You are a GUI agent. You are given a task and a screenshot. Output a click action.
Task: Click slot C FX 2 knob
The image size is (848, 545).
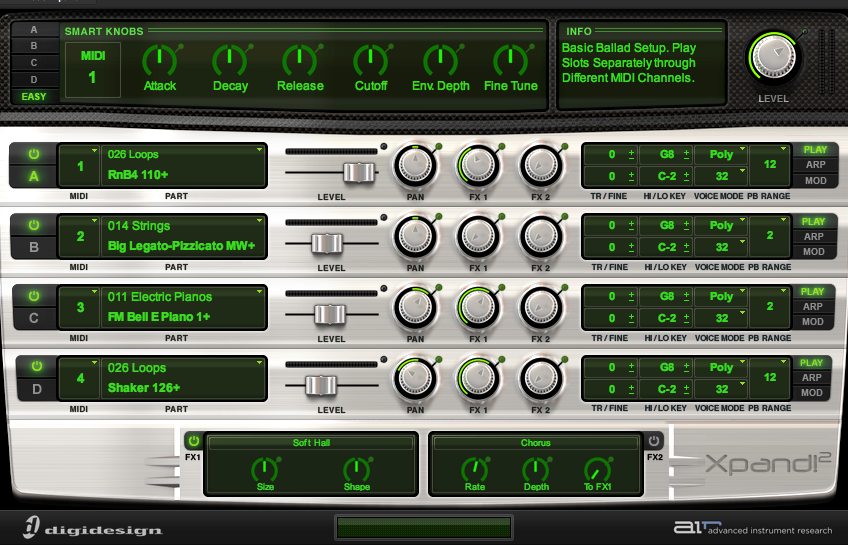[541, 307]
